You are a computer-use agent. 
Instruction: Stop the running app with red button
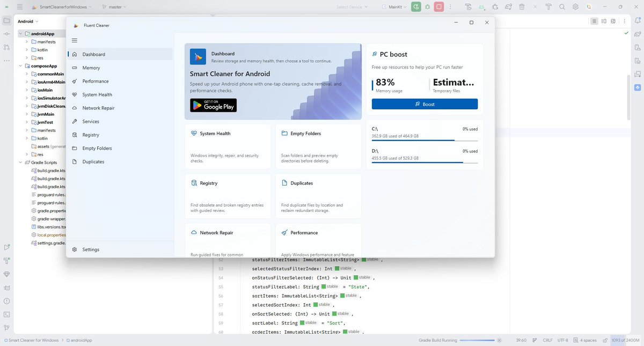click(439, 7)
